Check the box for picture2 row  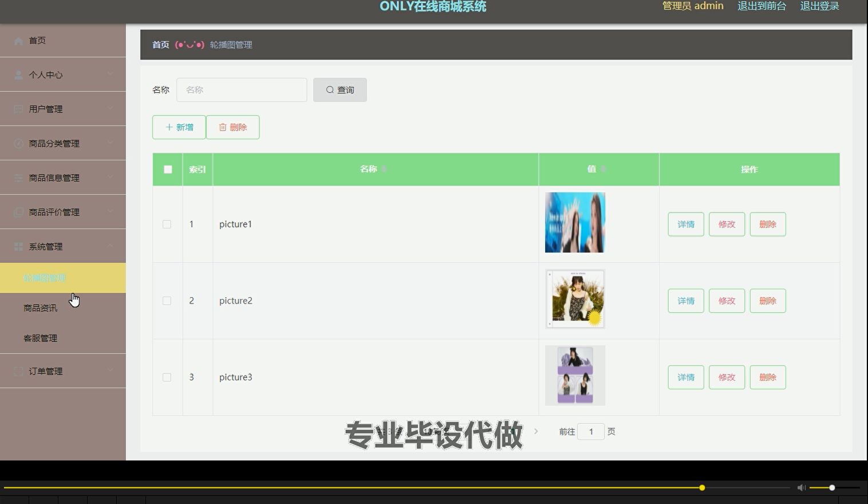pyautogui.click(x=167, y=301)
